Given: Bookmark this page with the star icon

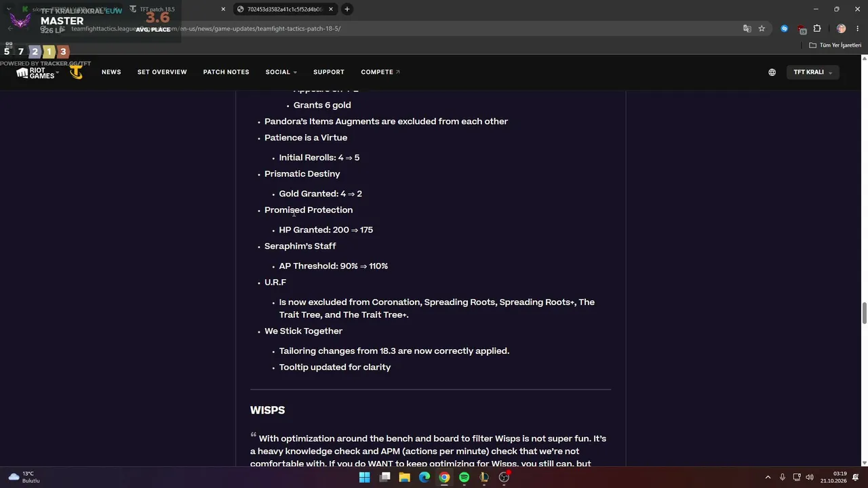Looking at the screenshot, I should click(762, 28).
